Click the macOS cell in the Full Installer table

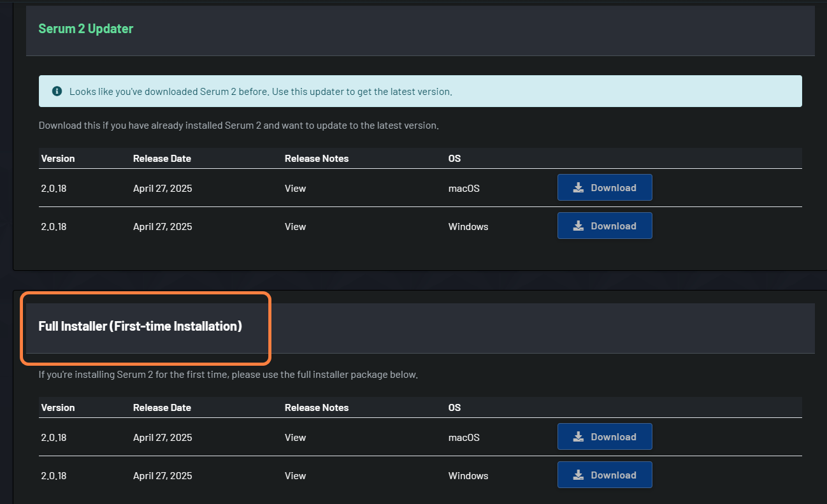[x=464, y=438]
